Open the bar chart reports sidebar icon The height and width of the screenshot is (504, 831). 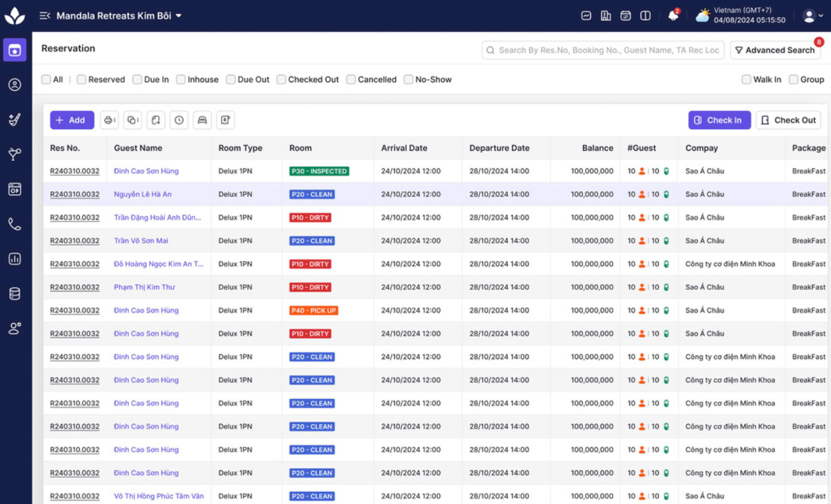[15, 259]
